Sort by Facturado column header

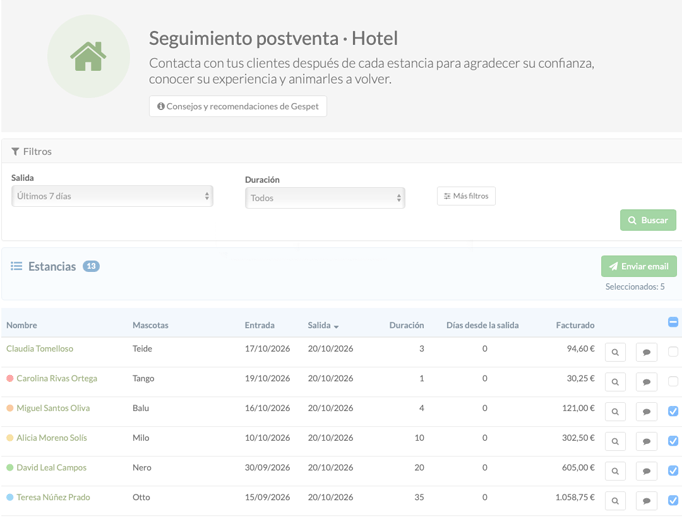575,325
